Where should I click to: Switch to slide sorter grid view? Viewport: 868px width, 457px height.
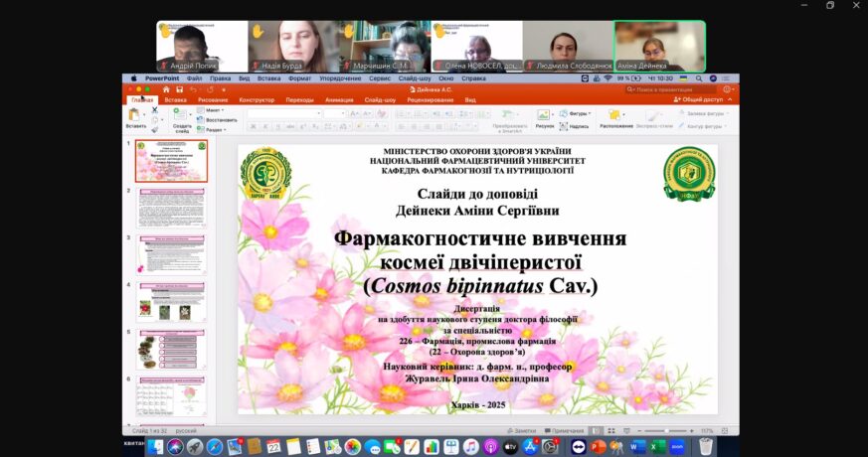(609, 430)
